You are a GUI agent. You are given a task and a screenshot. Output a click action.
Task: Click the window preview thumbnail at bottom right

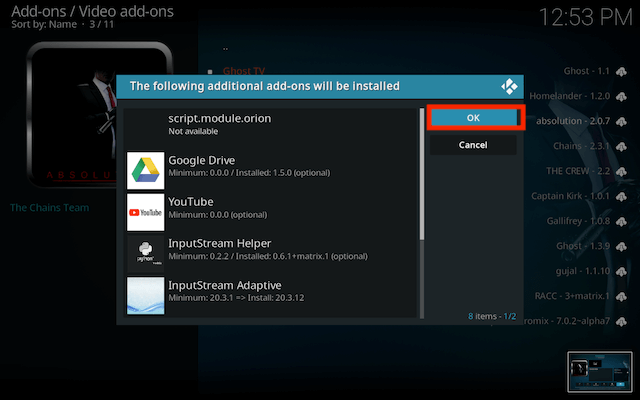pyautogui.click(x=600, y=371)
